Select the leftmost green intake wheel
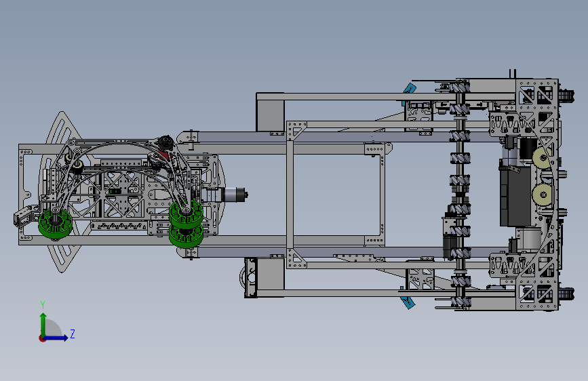 point(55,224)
